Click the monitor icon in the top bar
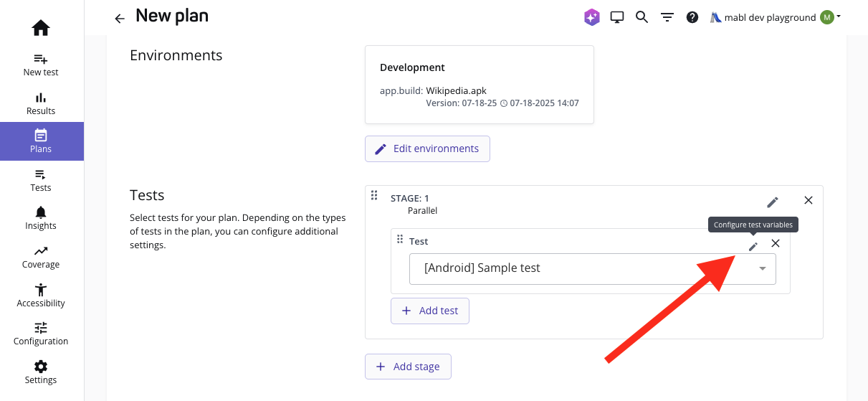This screenshot has height=401, width=868. (x=616, y=17)
